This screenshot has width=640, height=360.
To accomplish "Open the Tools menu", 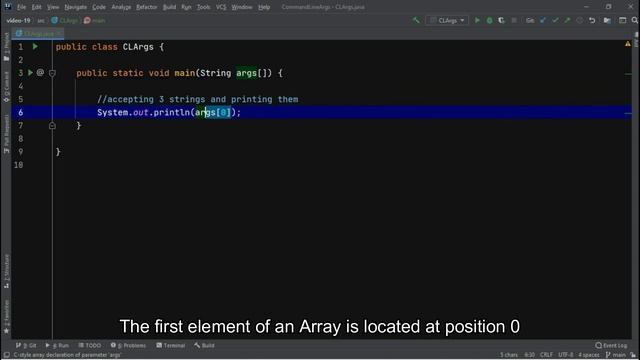I will click(203, 7).
